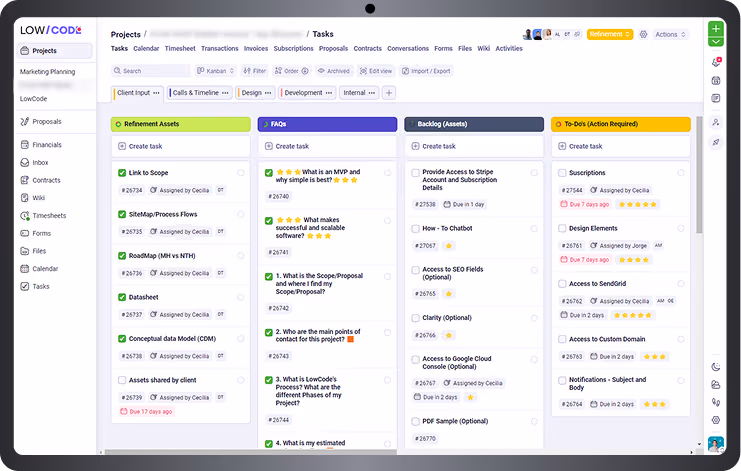Click the Edit view button
Screen dimensions: 741x471
coord(376,71)
